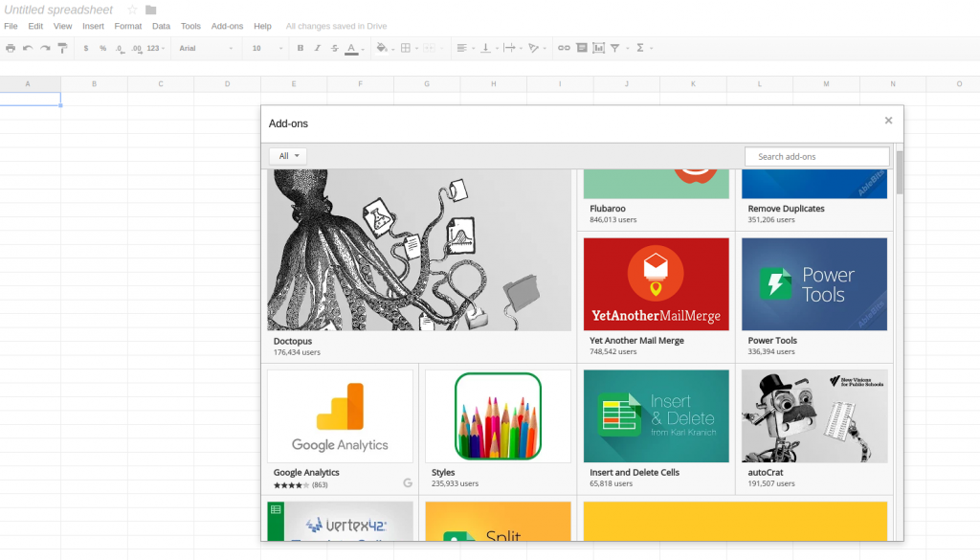This screenshot has width=980, height=560.
Task: Turn on the filter icon
Action: [615, 48]
